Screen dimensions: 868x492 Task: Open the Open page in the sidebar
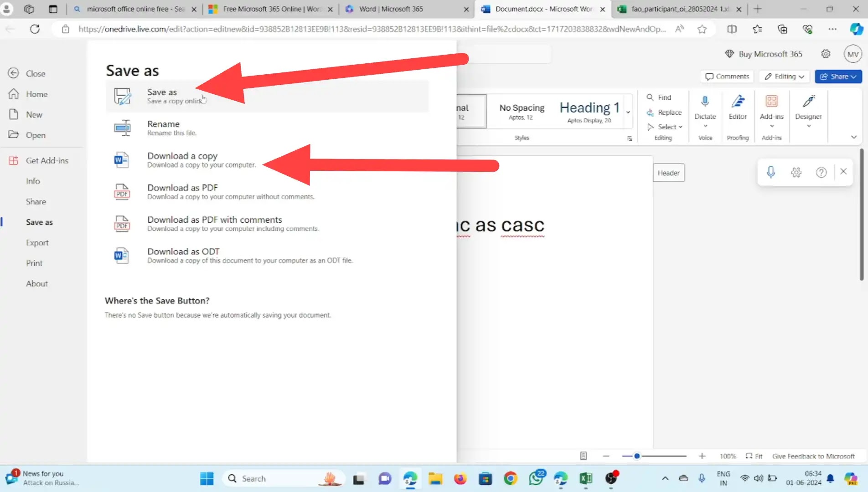coord(27,135)
